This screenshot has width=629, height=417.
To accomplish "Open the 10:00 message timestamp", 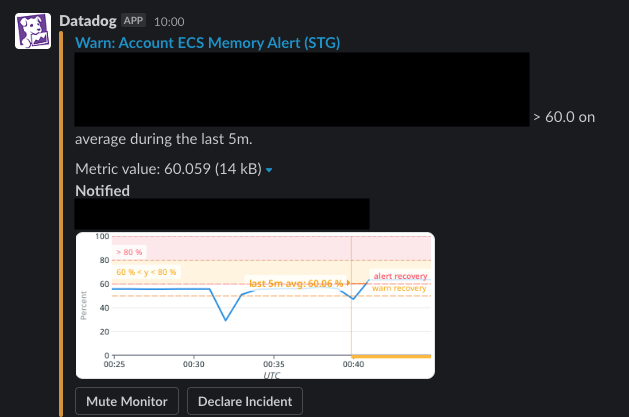I will (x=169, y=22).
